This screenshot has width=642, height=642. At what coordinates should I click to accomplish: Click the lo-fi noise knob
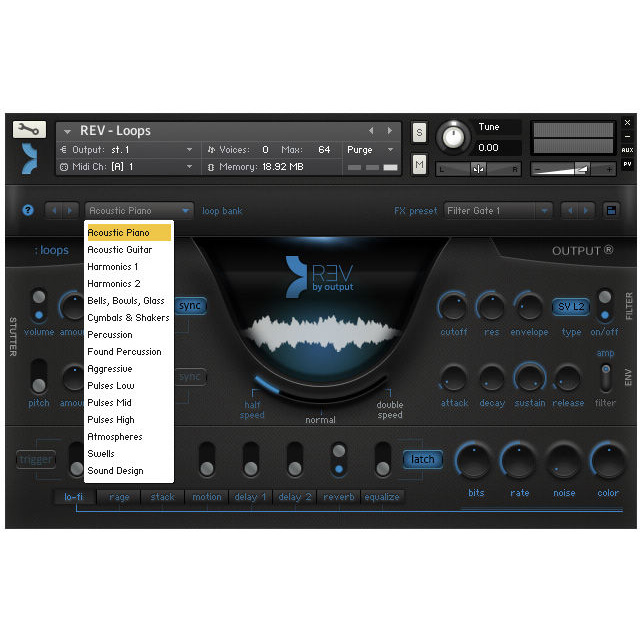pos(563,461)
